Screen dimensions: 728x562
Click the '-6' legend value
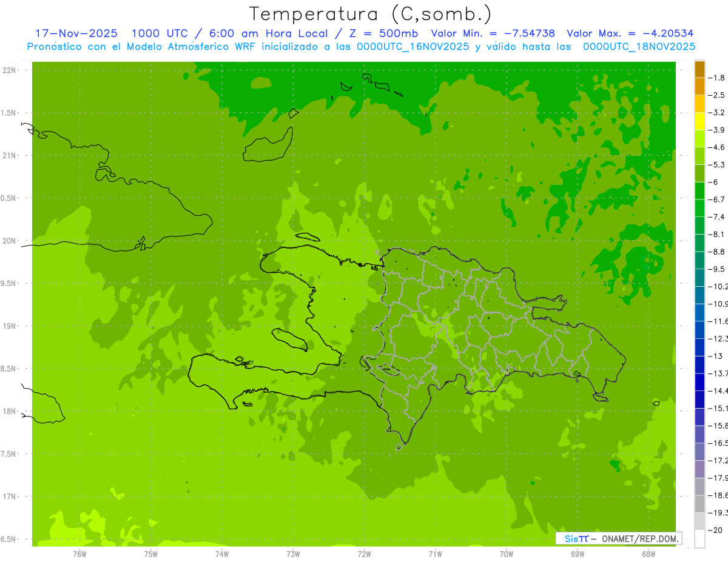coord(714,182)
